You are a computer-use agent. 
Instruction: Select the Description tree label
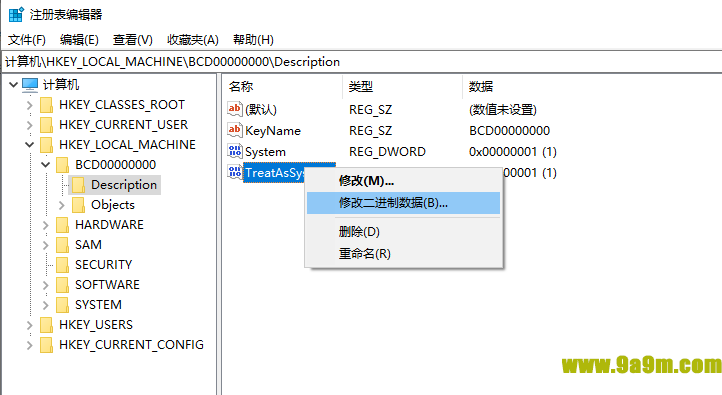click(x=124, y=185)
